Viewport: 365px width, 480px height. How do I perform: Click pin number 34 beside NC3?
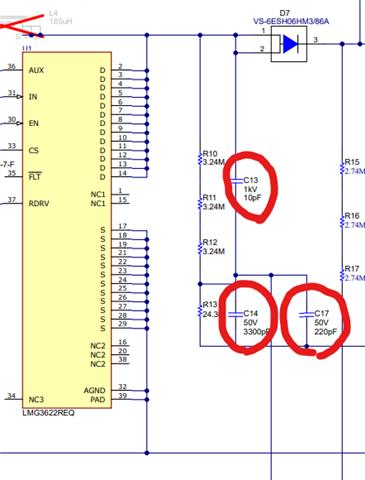[12, 395]
